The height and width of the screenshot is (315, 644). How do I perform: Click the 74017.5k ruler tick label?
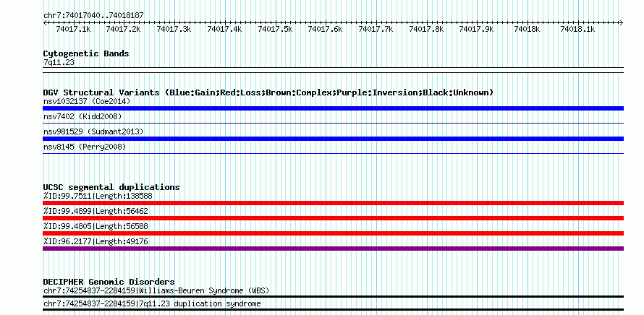coord(275,29)
